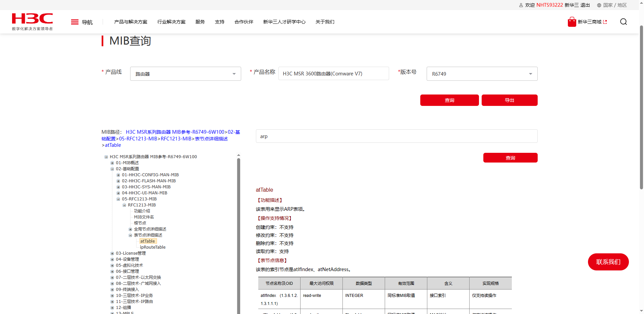Open the 国家 / 地区 selector
Viewport: 644px width, 314px height.
pos(615,5)
